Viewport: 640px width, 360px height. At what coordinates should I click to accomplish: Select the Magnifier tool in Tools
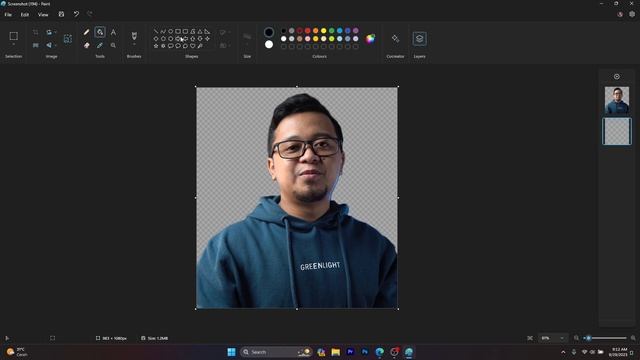point(113,45)
